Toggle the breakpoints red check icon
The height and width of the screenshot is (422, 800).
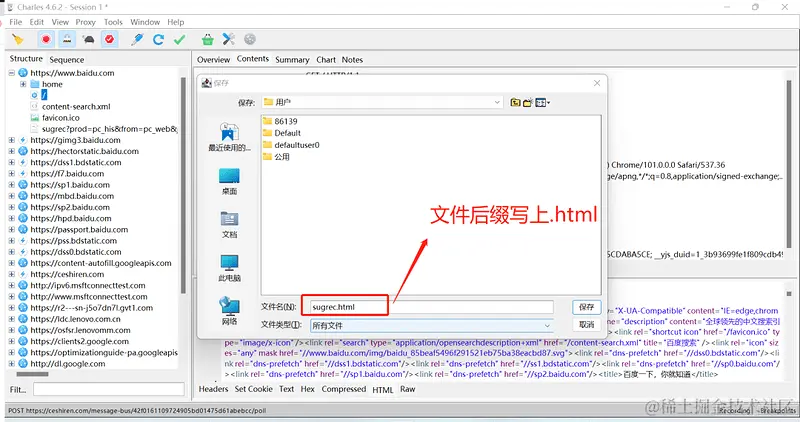[x=109, y=39]
